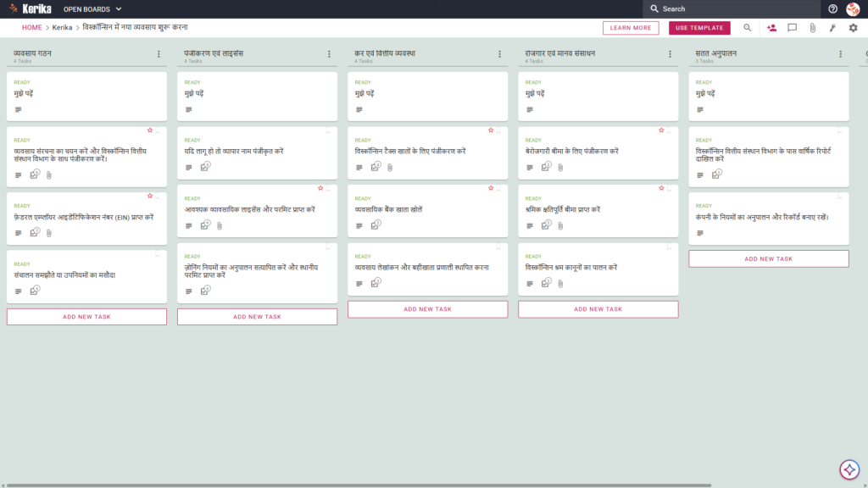
Task: Click the Search input field
Action: pos(732,8)
